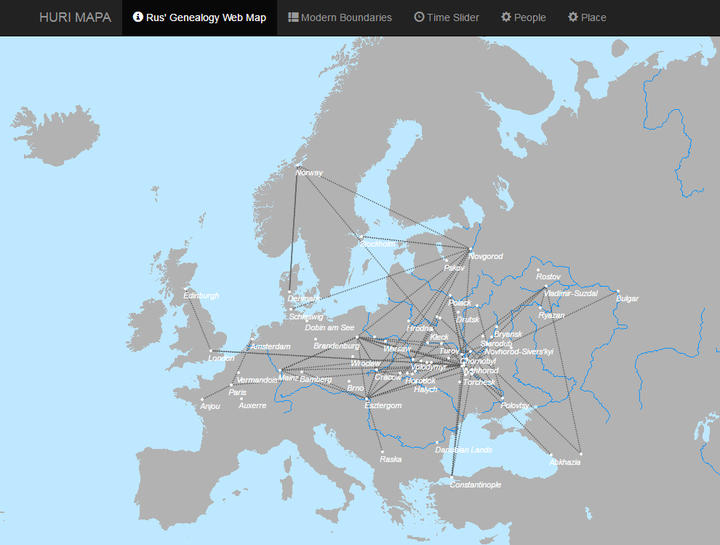Select the Halych map label
Image resolution: width=720 pixels, height=545 pixels.
tap(426, 389)
